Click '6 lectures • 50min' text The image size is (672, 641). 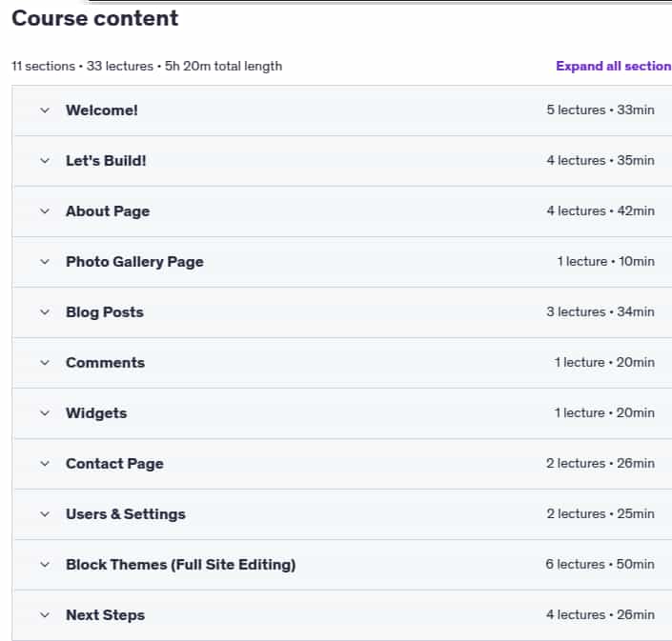[600, 564]
